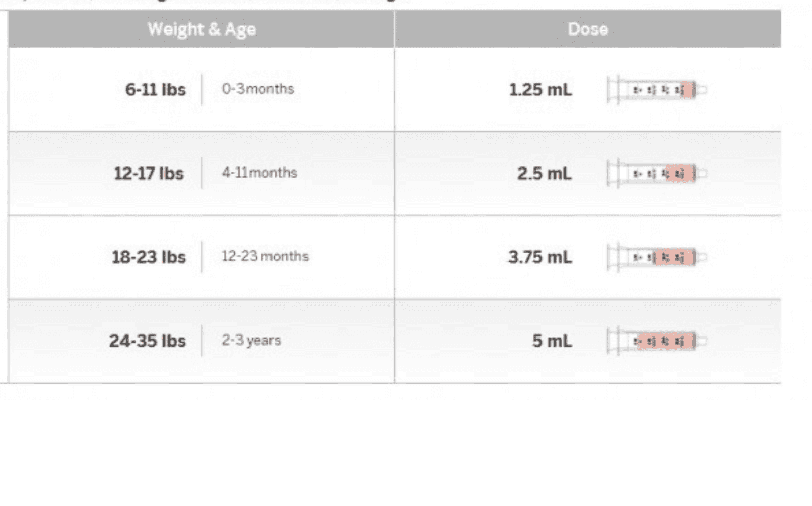Click the 18-23 lbs weight label
Viewport: 812px width, 506px height.
tap(148, 257)
